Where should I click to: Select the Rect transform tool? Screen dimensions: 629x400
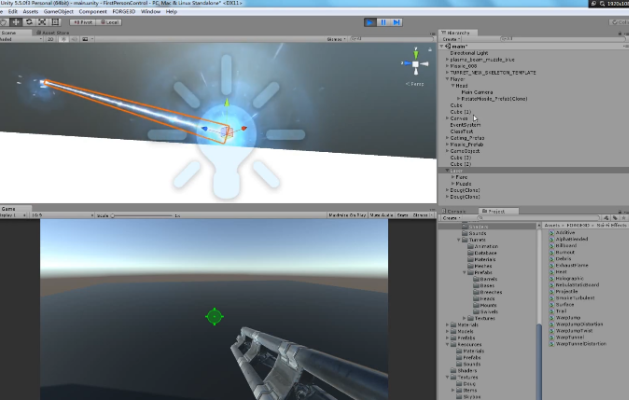click(x=55, y=22)
